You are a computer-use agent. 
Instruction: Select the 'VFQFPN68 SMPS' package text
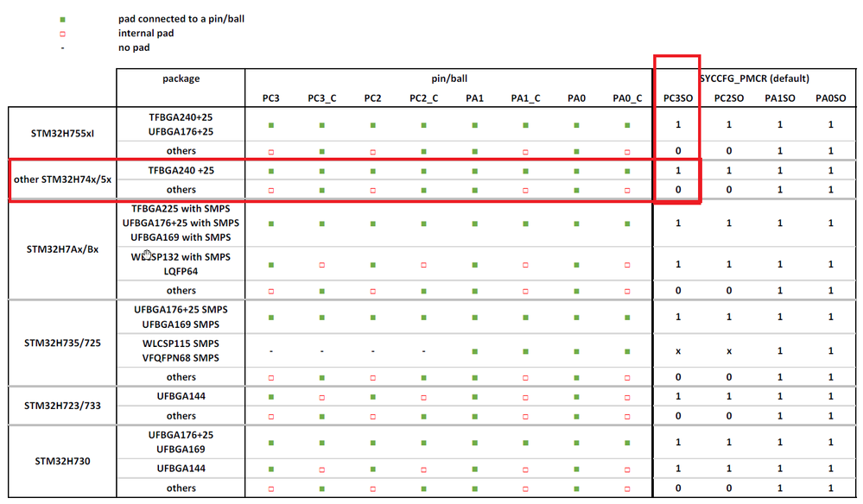pyautogui.click(x=181, y=358)
